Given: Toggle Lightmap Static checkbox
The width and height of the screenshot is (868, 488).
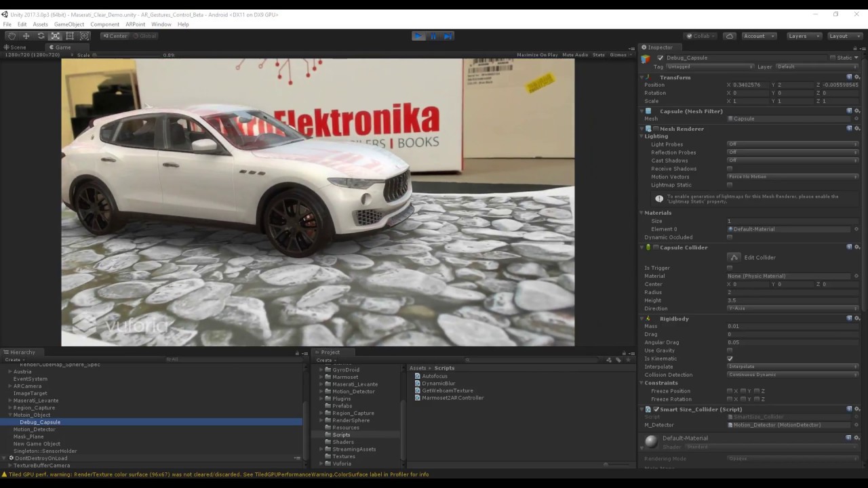Looking at the screenshot, I should coord(730,185).
